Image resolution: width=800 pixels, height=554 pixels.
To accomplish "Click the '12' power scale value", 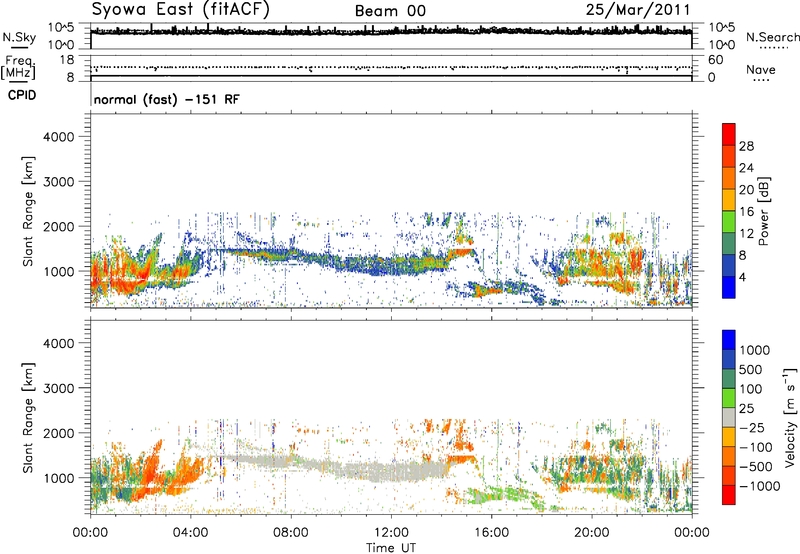I will click(x=746, y=234).
